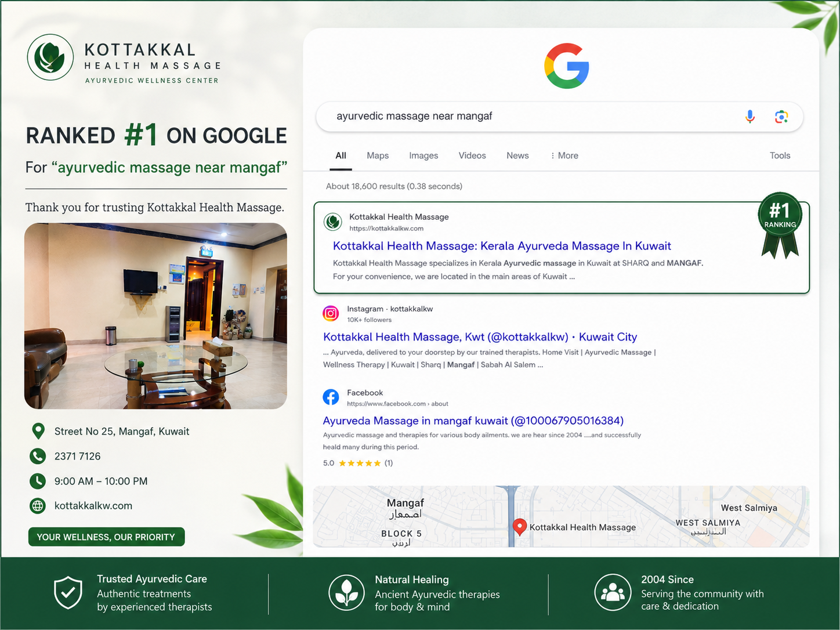Activate voice search microphone icon
Image resolution: width=840 pixels, height=630 pixels.
point(750,117)
